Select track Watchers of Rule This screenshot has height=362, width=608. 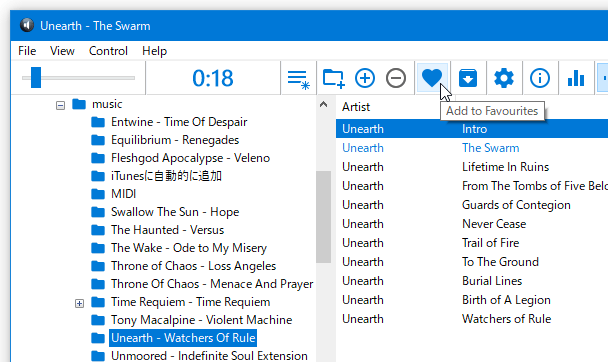coord(472,319)
